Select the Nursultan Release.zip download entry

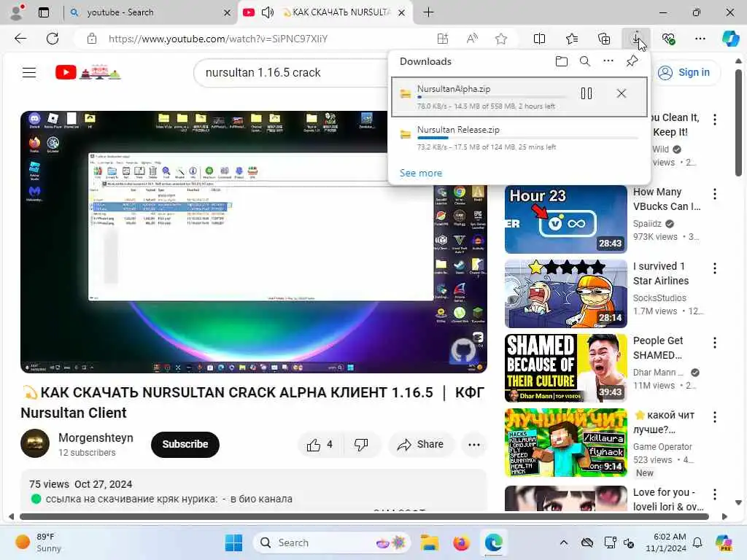519,138
